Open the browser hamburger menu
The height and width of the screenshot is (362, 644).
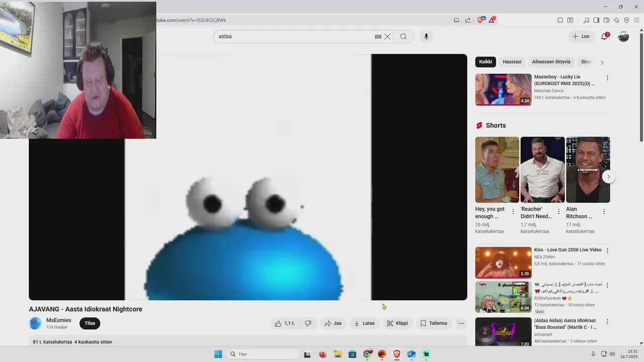pyautogui.click(x=636, y=20)
